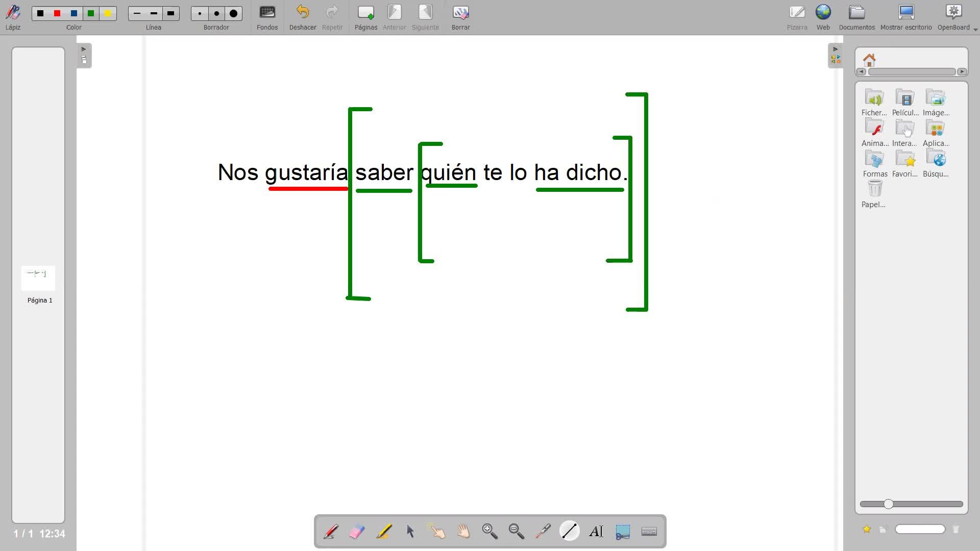Click the zoom in magnifier
The width and height of the screenshot is (980, 551).
coord(490,532)
